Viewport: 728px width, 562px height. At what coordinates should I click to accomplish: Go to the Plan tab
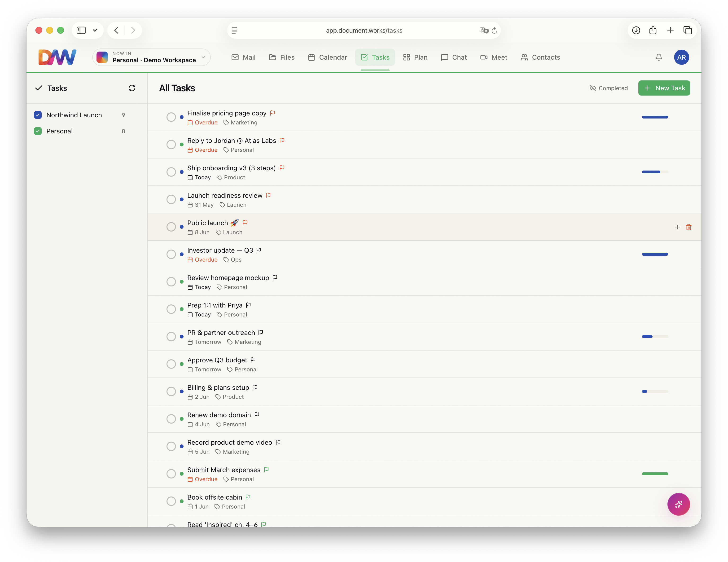415,57
